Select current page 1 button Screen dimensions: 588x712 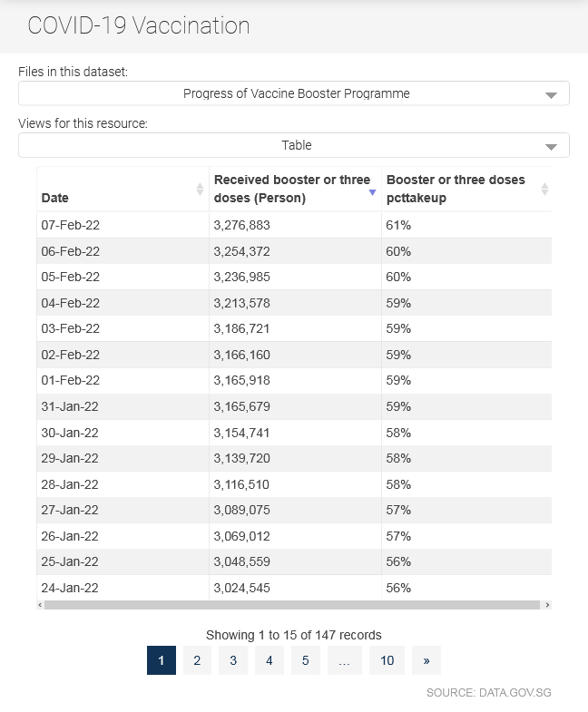tap(162, 660)
